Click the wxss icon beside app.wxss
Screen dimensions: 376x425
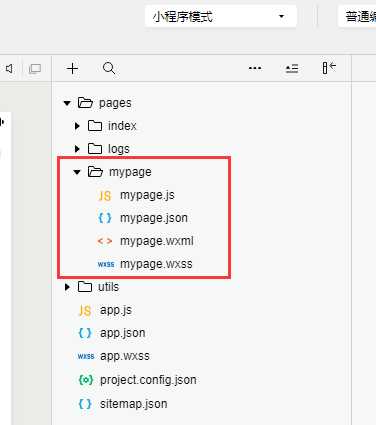(x=86, y=356)
